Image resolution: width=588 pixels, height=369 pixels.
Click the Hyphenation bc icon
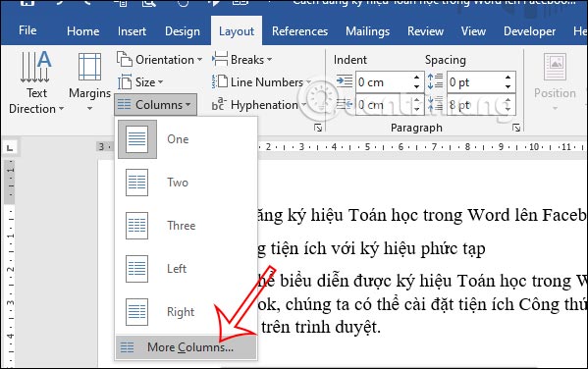pyautogui.click(x=219, y=105)
